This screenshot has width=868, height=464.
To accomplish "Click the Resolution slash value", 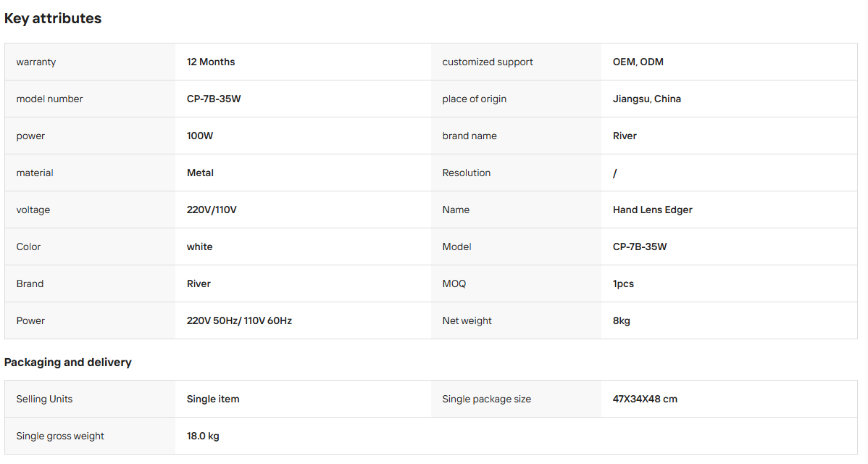I will coord(614,173).
